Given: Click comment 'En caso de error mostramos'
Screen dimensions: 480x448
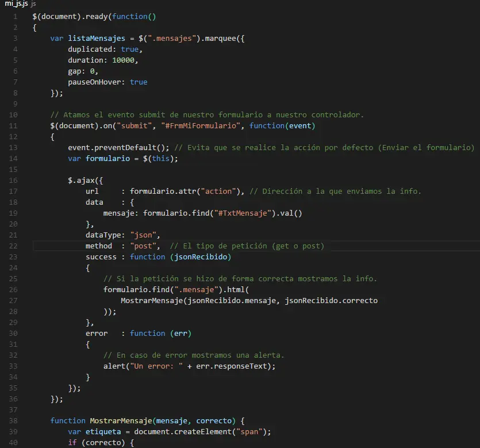Looking at the screenshot, I should (194, 355).
